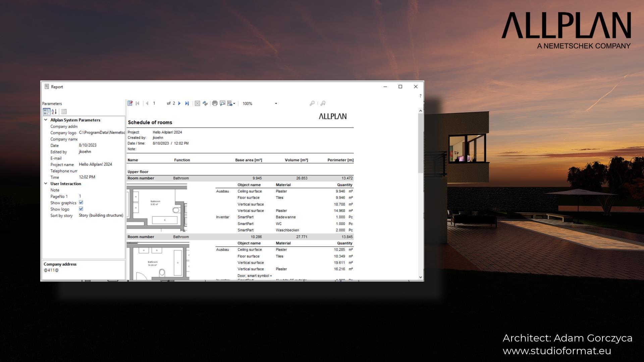Click the first bathroom floor plan thumbnail
The image size is (644, 362).
tap(157, 207)
